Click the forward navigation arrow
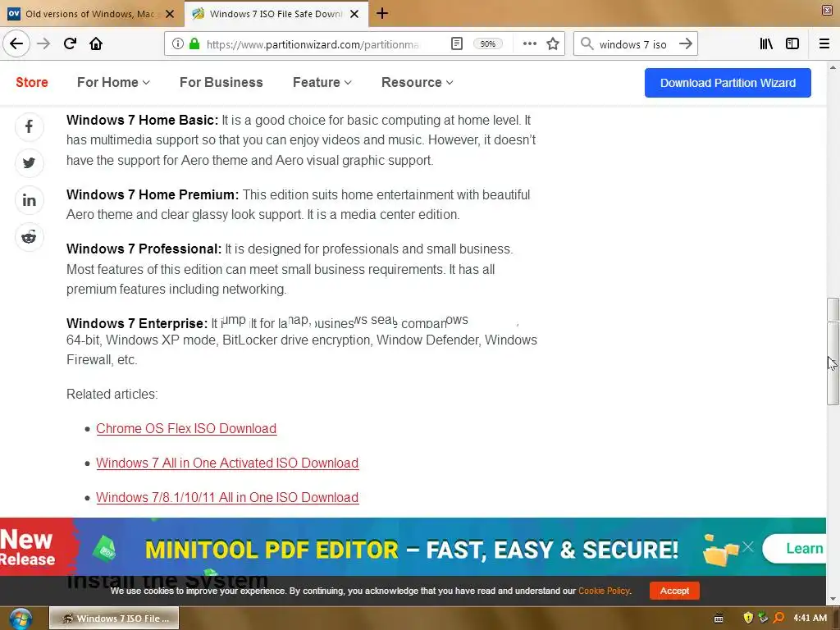The image size is (840, 630). (x=43, y=43)
